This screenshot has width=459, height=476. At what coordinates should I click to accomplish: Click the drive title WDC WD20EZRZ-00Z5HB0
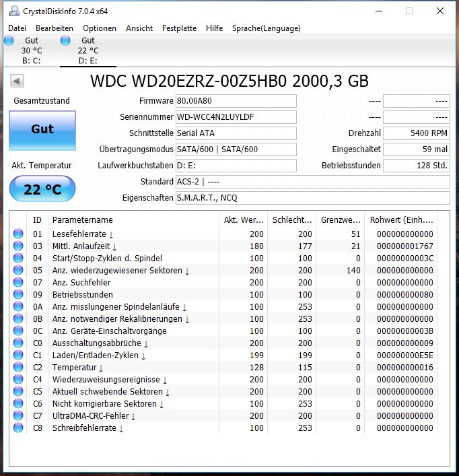pos(188,81)
